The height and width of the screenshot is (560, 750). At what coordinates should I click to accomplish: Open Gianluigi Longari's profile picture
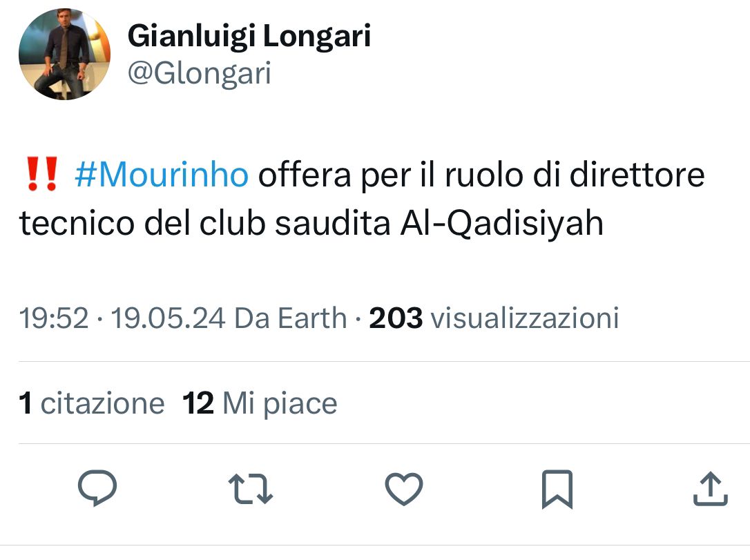point(64,55)
